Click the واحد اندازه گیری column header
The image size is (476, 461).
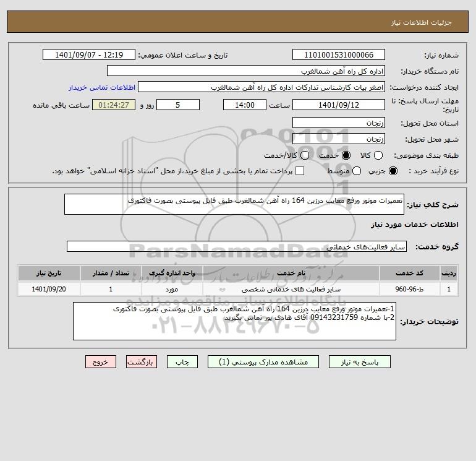[x=172, y=273]
